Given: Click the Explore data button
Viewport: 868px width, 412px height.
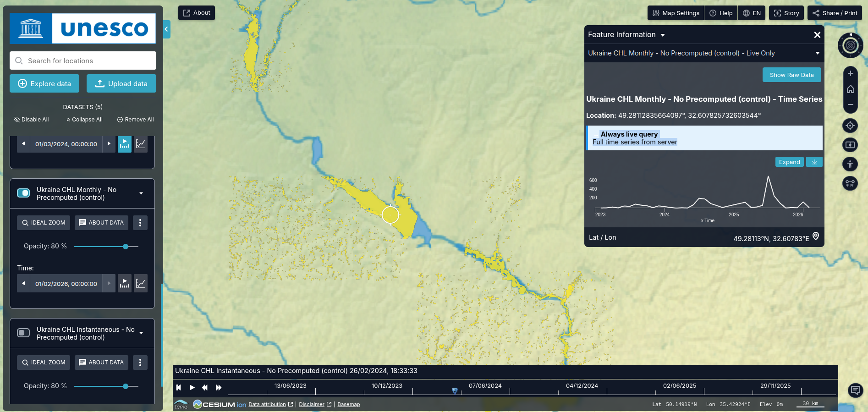Looking at the screenshot, I should [44, 83].
